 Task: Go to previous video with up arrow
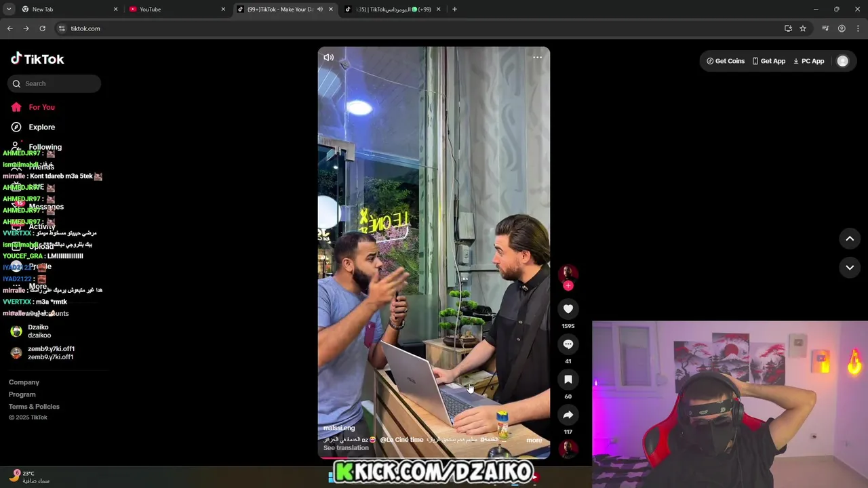850,239
